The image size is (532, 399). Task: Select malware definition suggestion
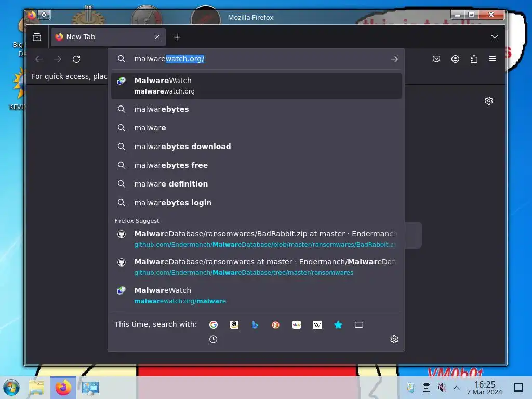tap(256, 183)
